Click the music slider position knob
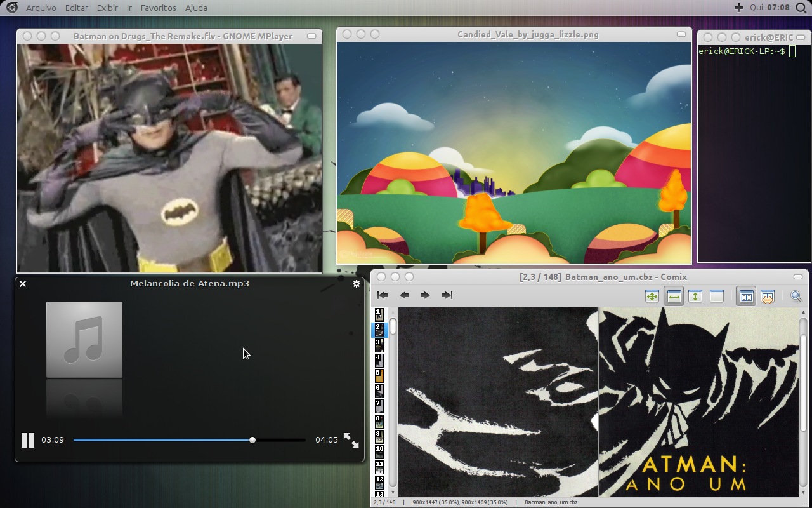 (252, 440)
